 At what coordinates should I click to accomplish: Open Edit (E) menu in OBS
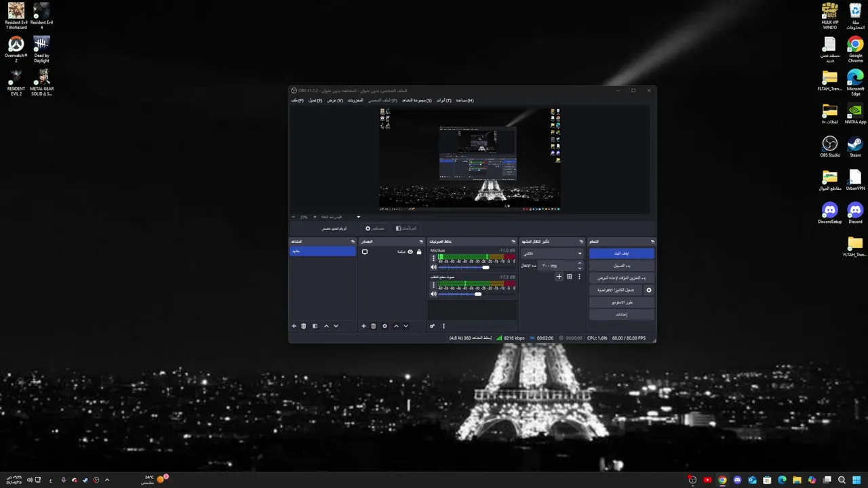(x=315, y=100)
